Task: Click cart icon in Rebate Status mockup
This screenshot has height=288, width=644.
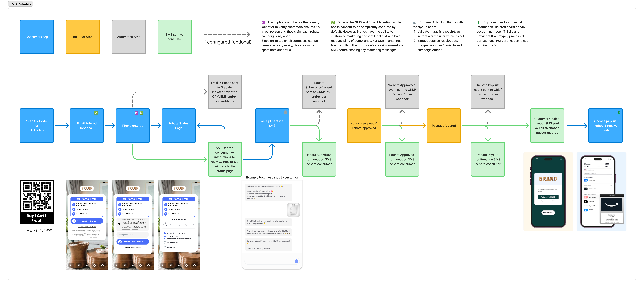Action: point(166,205)
